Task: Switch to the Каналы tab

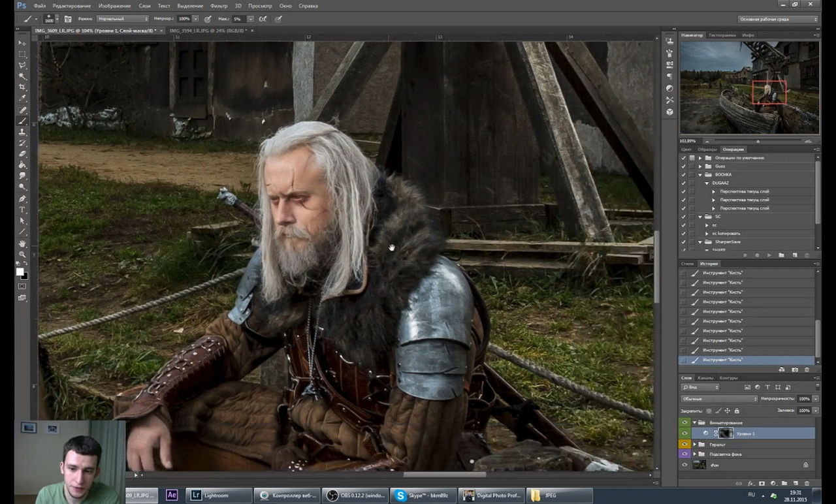Action: pyautogui.click(x=705, y=378)
